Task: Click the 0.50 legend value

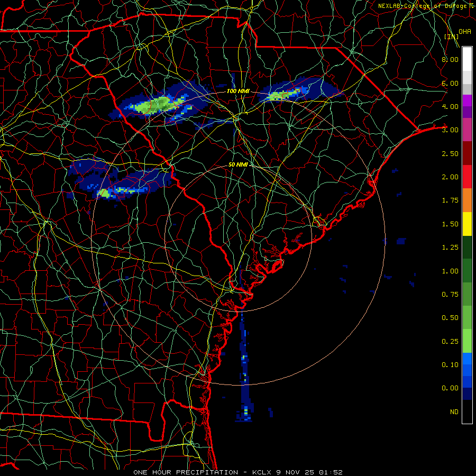Action: [450, 318]
